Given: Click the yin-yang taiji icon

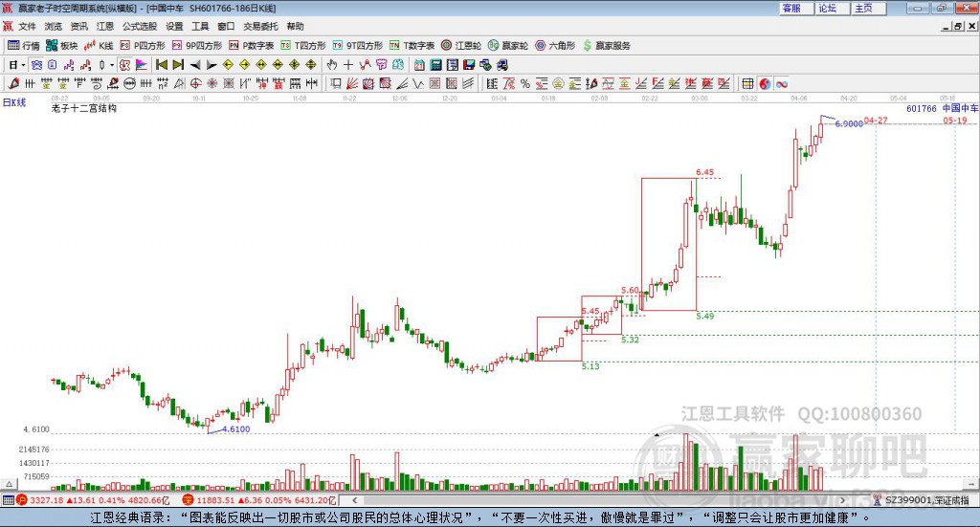Looking at the screenshot, I should click(x=765, y=84).
